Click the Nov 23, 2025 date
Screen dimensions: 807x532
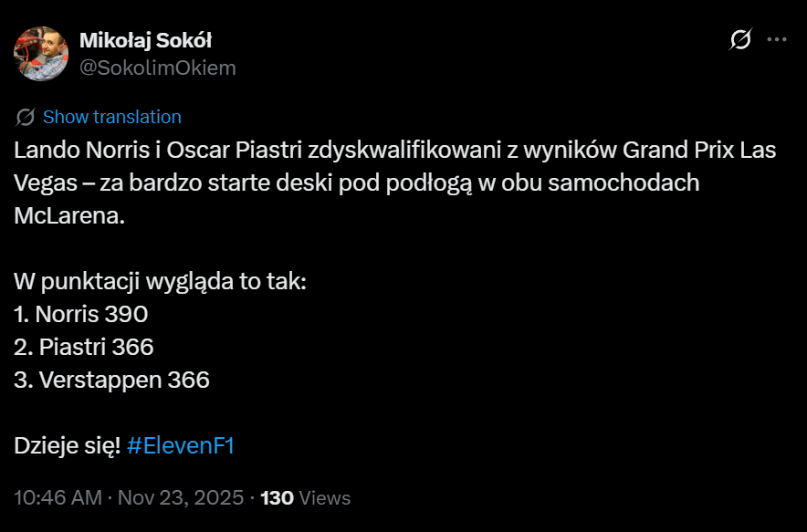click(182, 498)
